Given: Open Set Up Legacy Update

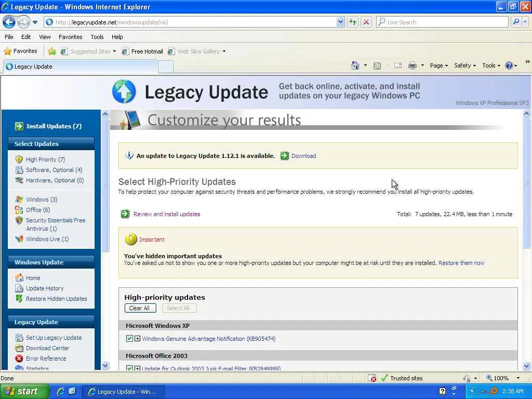Looking at the screenshot, I should coord(54,338).
